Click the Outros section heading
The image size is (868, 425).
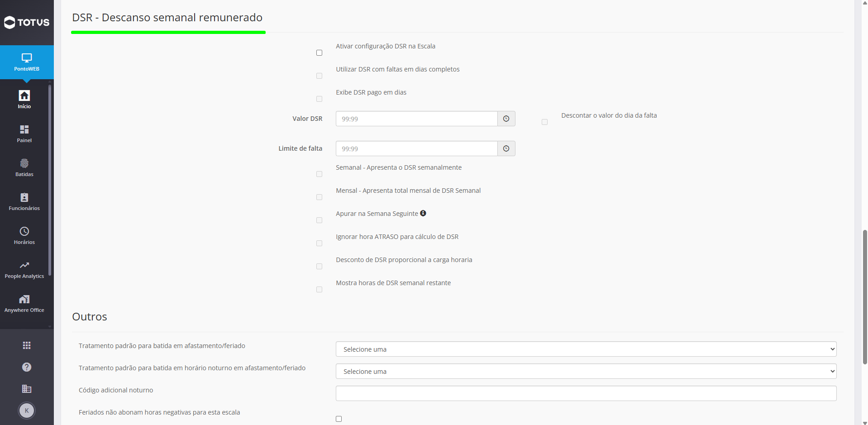pos(90,317)
